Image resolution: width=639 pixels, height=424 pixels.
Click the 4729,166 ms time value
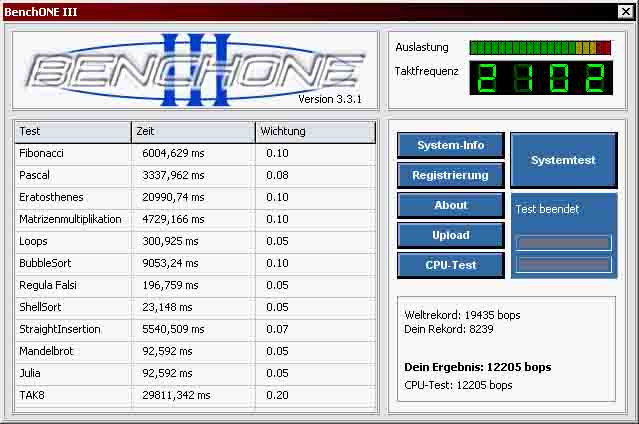click(173, 220)
